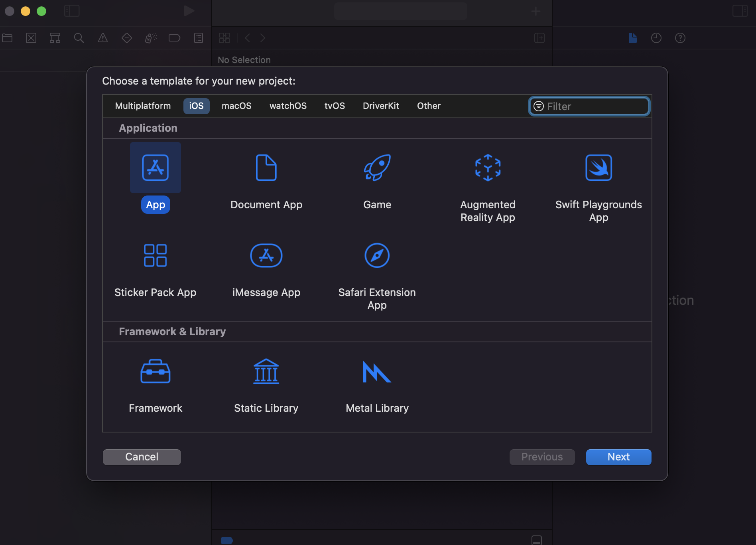
Task: Click the blue breakpoint tag icon
Action: 227,540
